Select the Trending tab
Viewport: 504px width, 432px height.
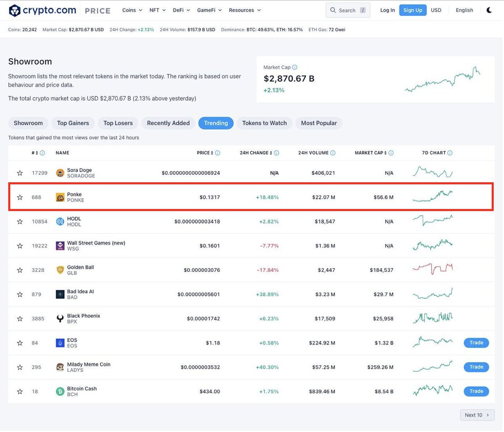click(x=216, y=123)
